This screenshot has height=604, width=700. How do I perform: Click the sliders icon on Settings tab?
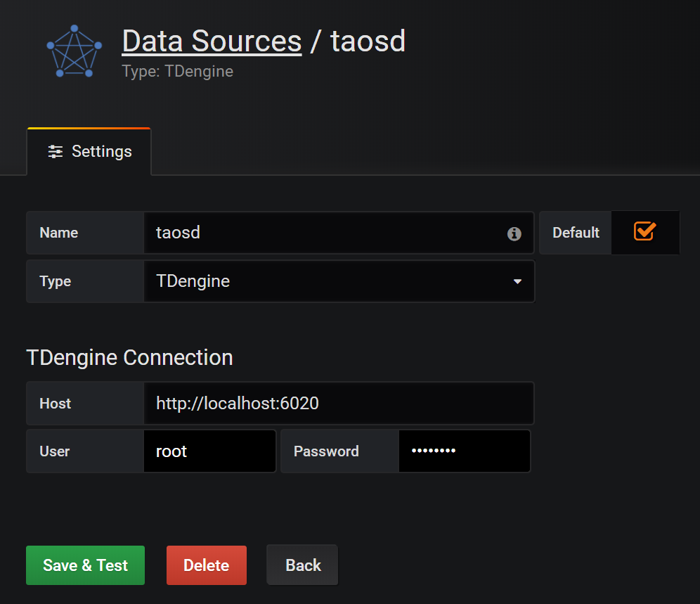coord(55,152)
